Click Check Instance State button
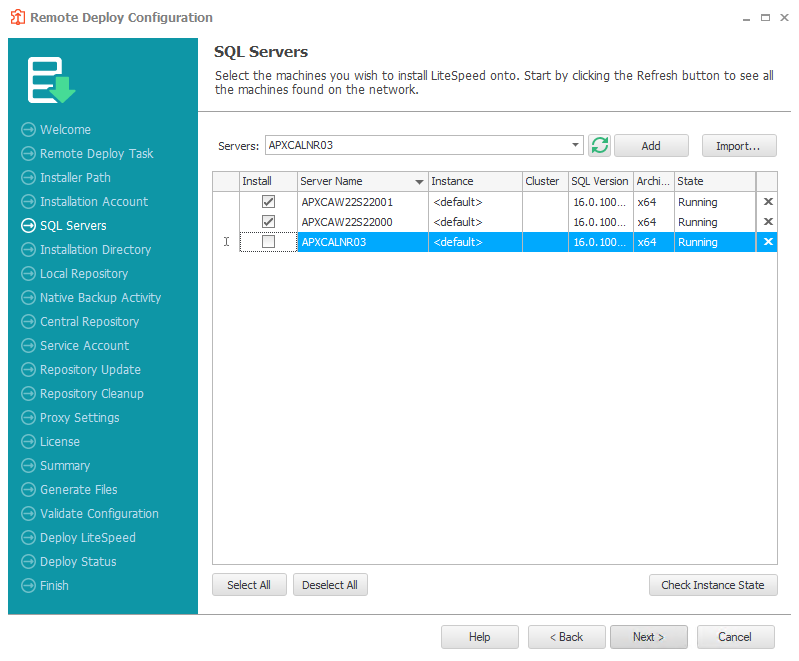This screenshot has height=661, width=799. [712, 585]
